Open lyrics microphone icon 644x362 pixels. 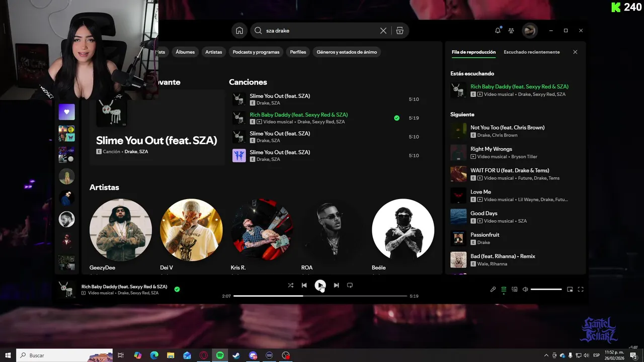click(x=493, y=289)
